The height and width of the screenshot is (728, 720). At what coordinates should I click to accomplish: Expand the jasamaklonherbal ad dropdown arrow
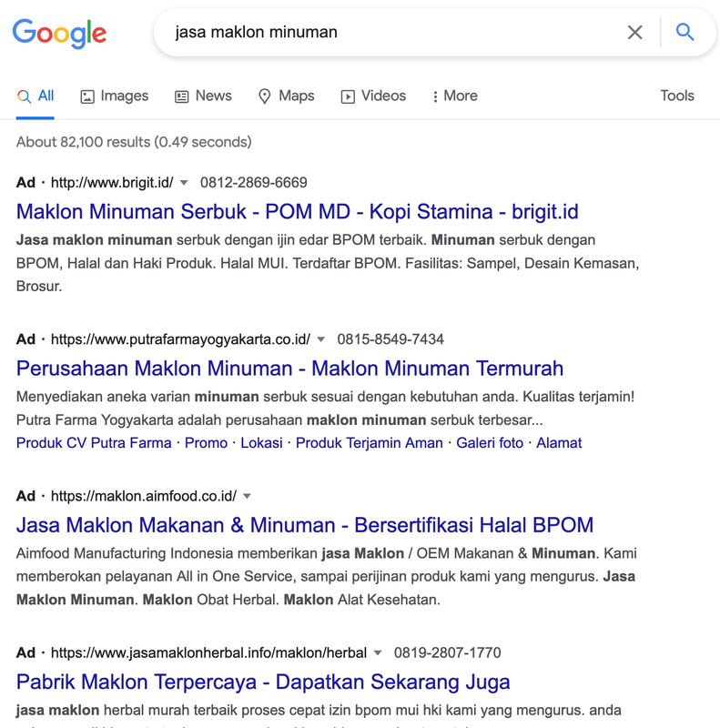378,652
